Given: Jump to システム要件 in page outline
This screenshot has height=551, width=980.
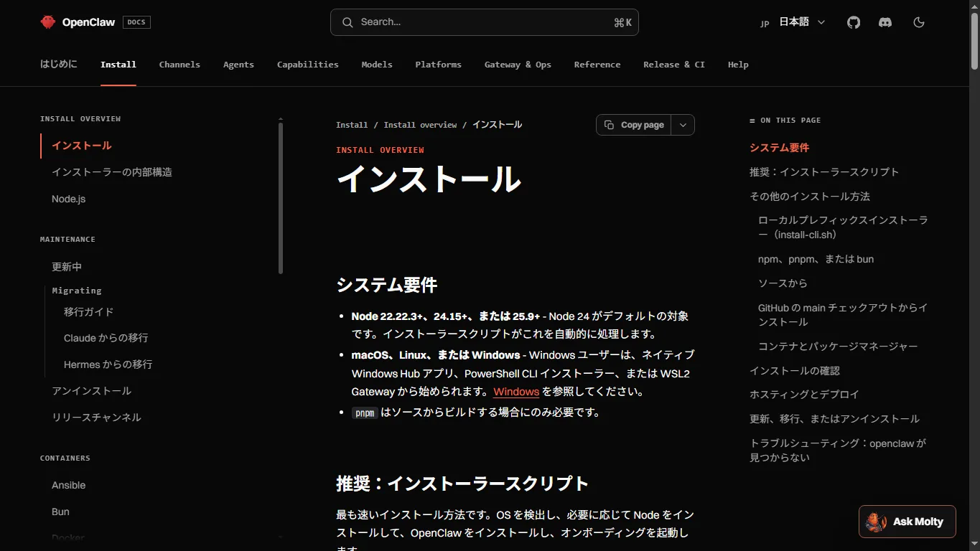Looking at the screenshot, I should tap(779, 148).
